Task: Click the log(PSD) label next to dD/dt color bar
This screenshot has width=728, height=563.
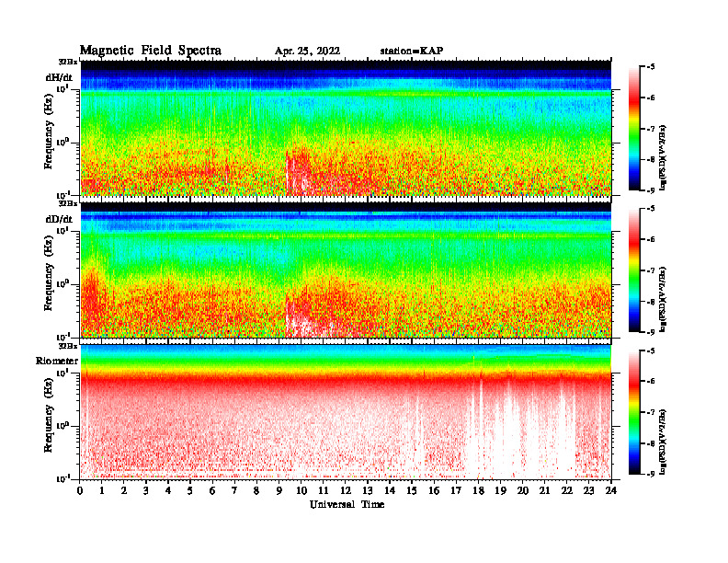Action: pos(664,299)
